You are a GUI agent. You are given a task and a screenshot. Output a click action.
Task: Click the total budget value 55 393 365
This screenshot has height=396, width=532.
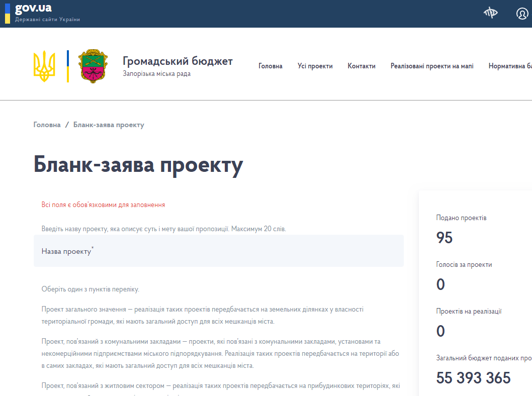tap(473, 378)
